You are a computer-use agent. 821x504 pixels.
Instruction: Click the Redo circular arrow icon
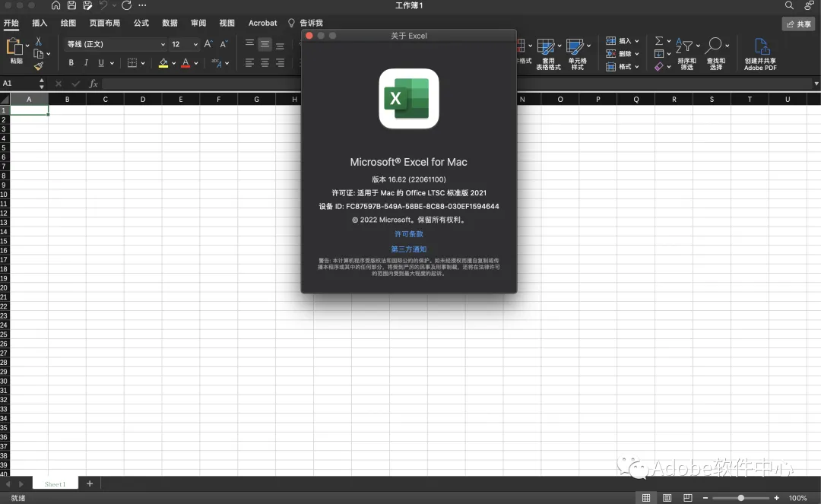[126, 5]
